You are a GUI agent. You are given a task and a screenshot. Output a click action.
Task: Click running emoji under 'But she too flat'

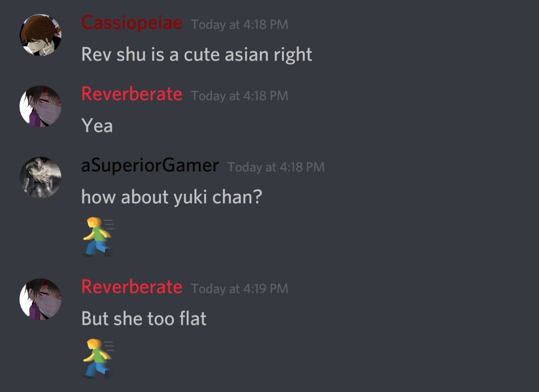point(98,358)
